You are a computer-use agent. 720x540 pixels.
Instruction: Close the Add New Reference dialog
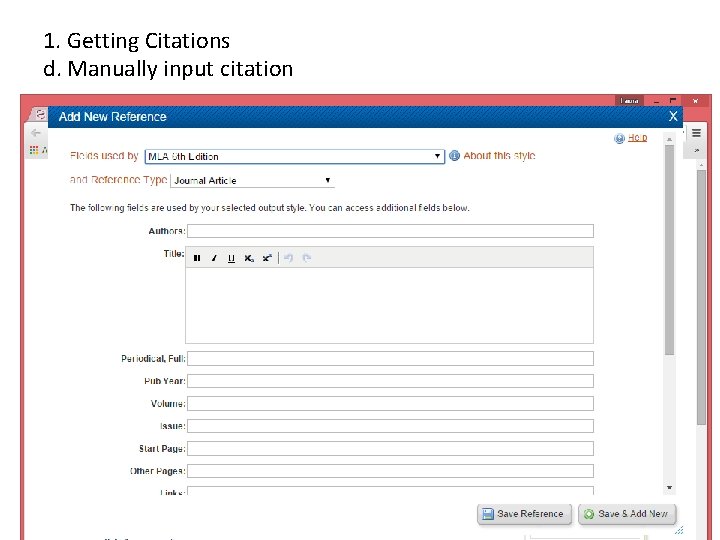click(673, 116)
